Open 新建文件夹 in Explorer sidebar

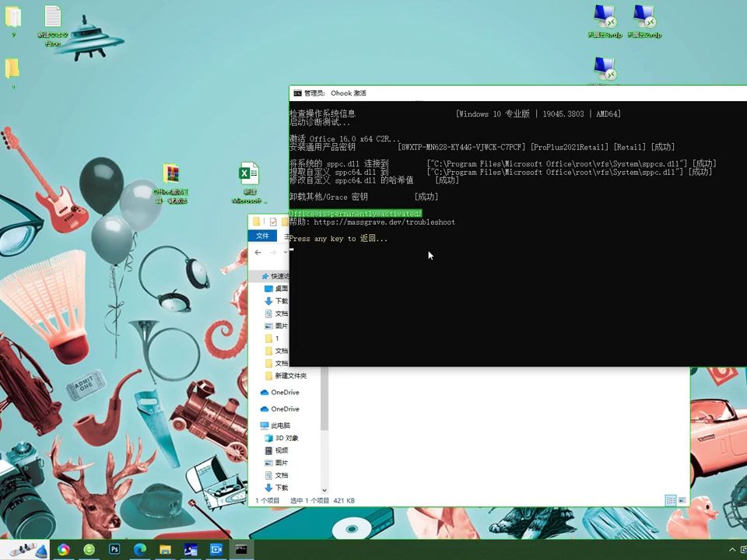pyautogui.click(x=286, y=376)
